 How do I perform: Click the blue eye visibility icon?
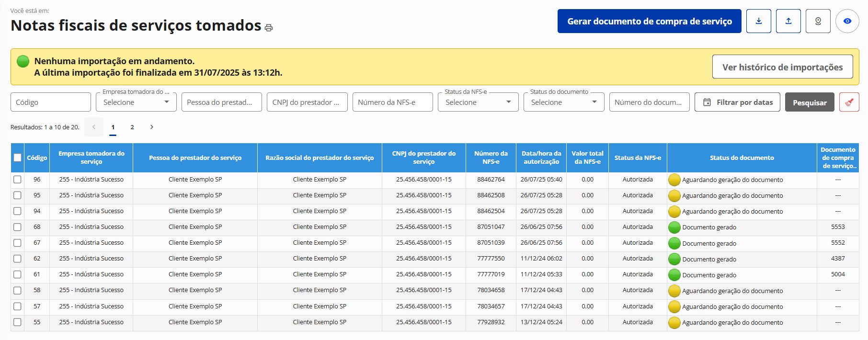click(x=847, y=21)
